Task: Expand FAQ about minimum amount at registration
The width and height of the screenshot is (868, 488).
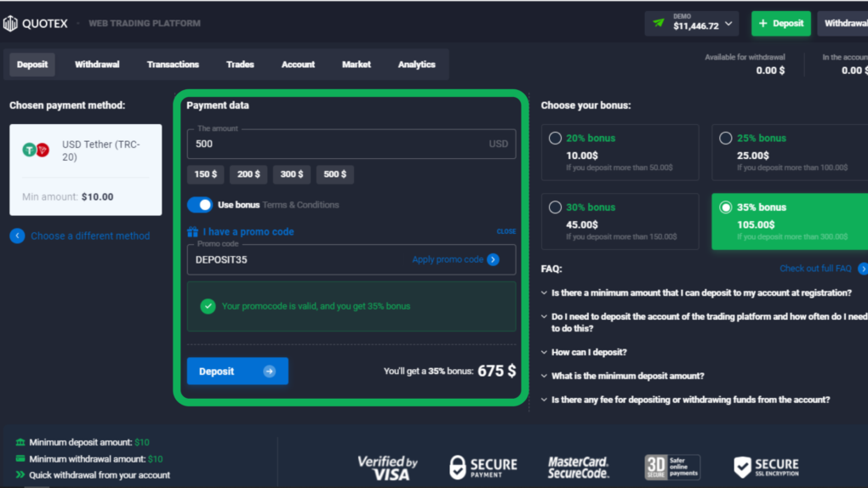Action: (x=696, y=292)
